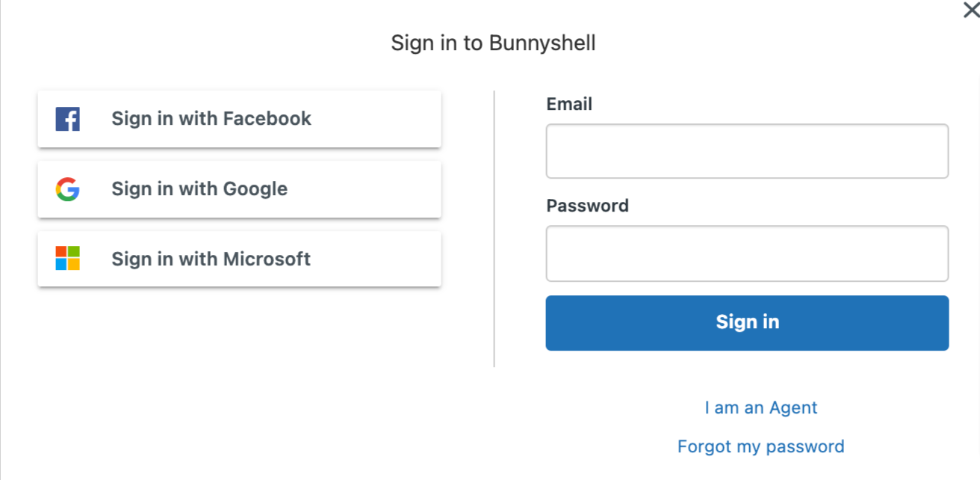
Task: Click the Facebook logo icon
Action: click(x=67, y=119)
